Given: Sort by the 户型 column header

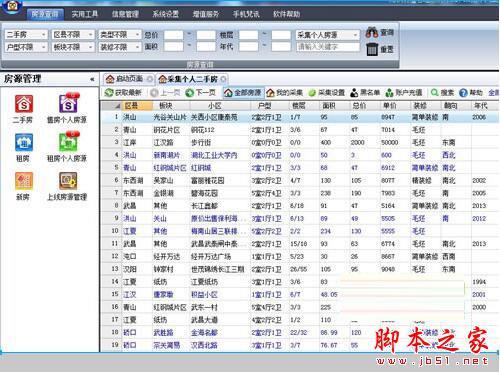Looking at the screenshot, I should pyautogui.click(x=270, y=106).
